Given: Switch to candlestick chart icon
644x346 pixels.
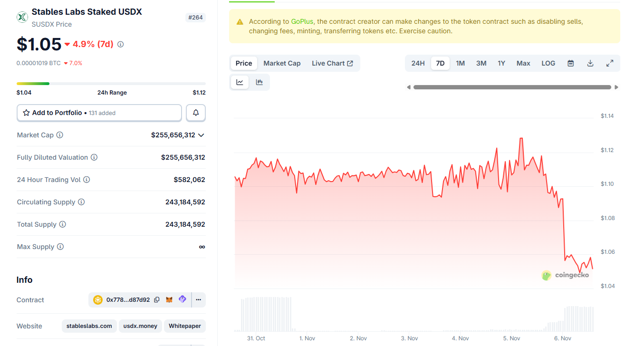Looking at the screenshot, I should point(259,82).
